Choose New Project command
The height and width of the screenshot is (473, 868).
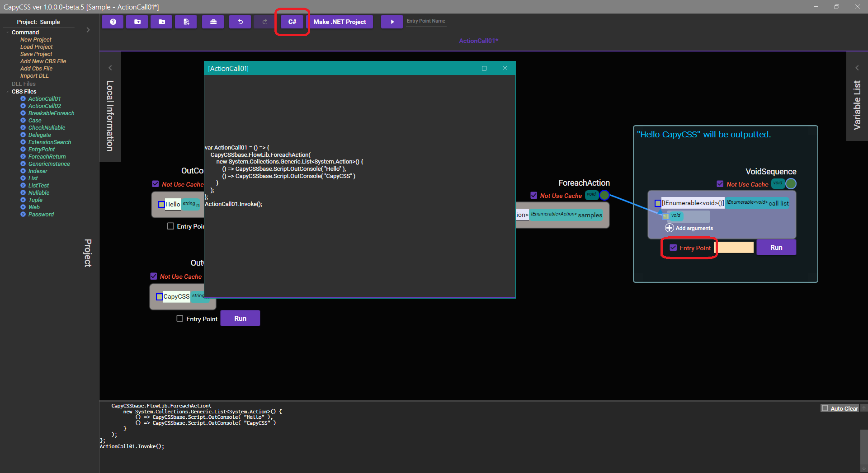pyautogui.click(x=36, y=40)
